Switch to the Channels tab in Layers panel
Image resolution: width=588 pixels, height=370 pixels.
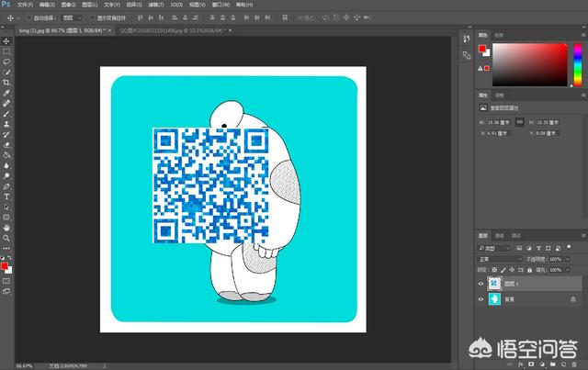pyautogui.click(x=500, y=235)
